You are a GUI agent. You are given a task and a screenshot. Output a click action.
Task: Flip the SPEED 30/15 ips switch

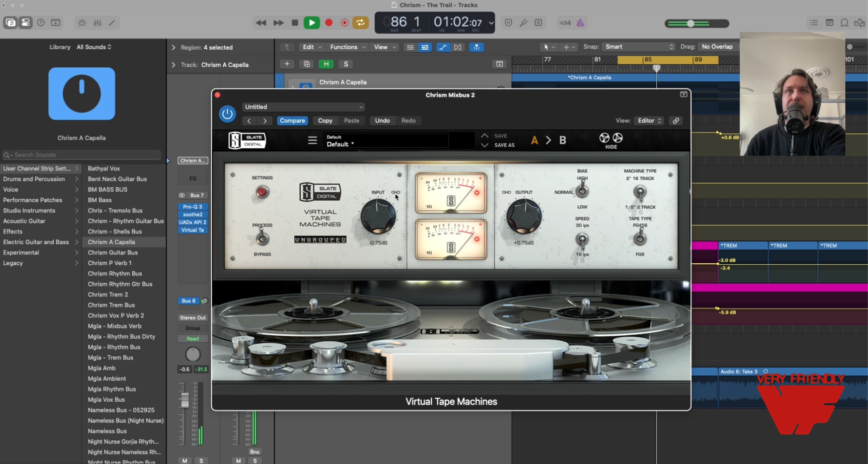coord(582,239)
